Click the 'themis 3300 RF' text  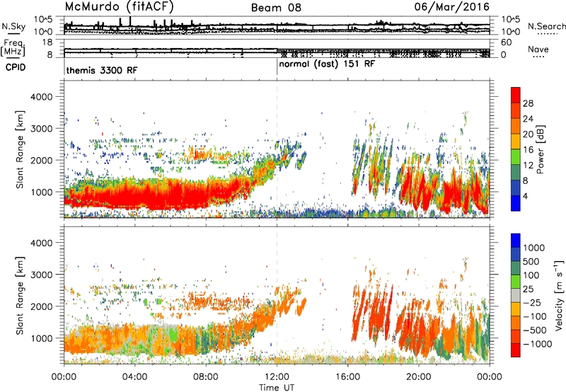click(x=102, y=70)
